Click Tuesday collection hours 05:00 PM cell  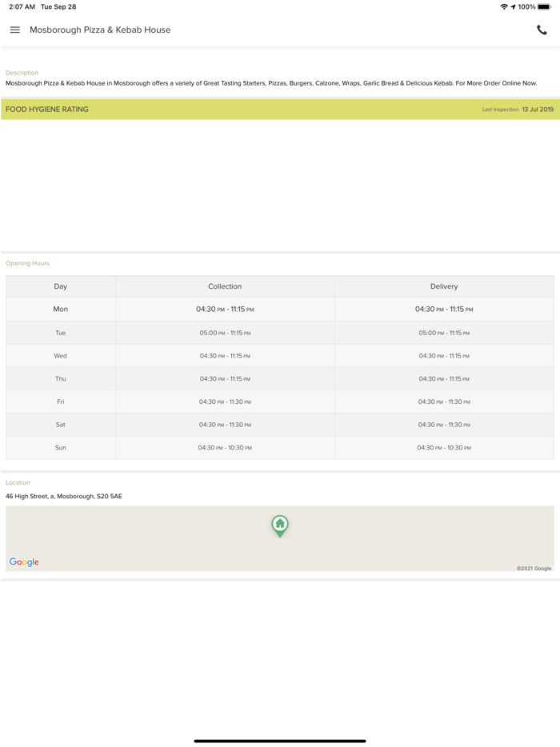pos(225,333)
